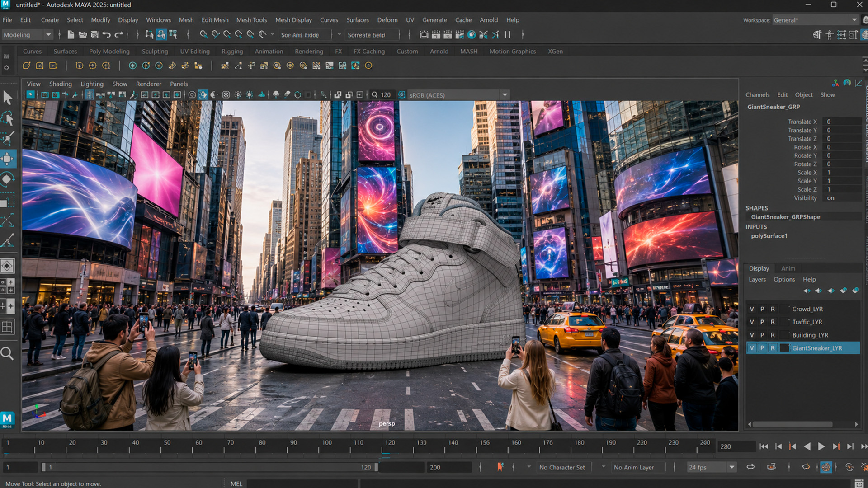Open the Mesh Tools menu
This screenshot has height=488, width=868.
pyautogui.click(x=251, y=20)
